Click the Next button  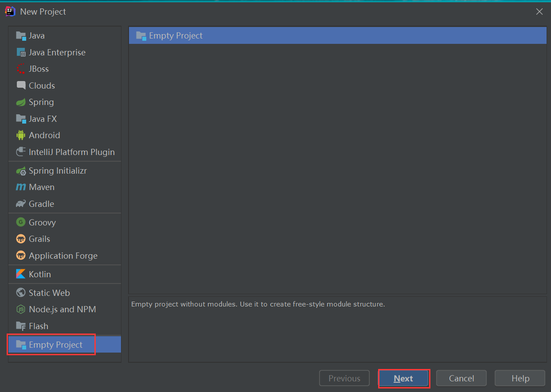click(x=403, y=378)
